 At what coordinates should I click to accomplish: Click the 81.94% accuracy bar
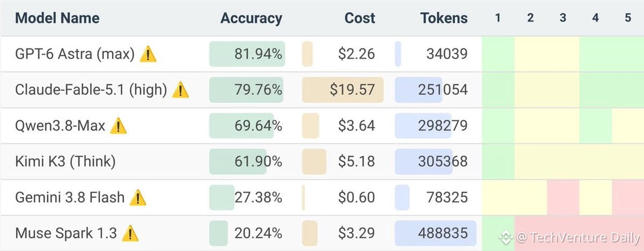click(247, 54)
